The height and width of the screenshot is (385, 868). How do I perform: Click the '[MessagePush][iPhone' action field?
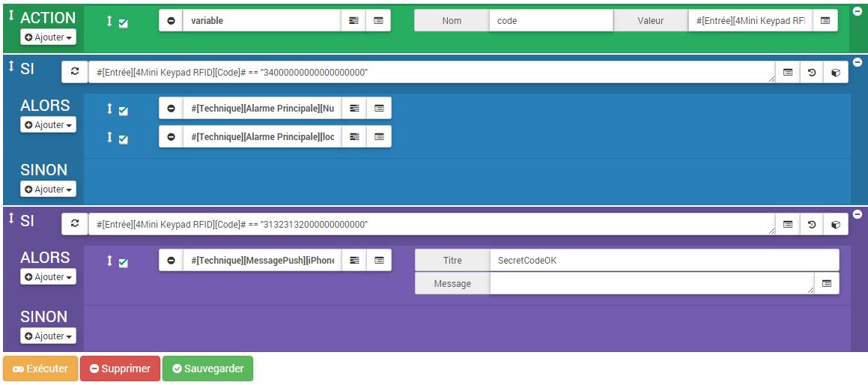262,261
